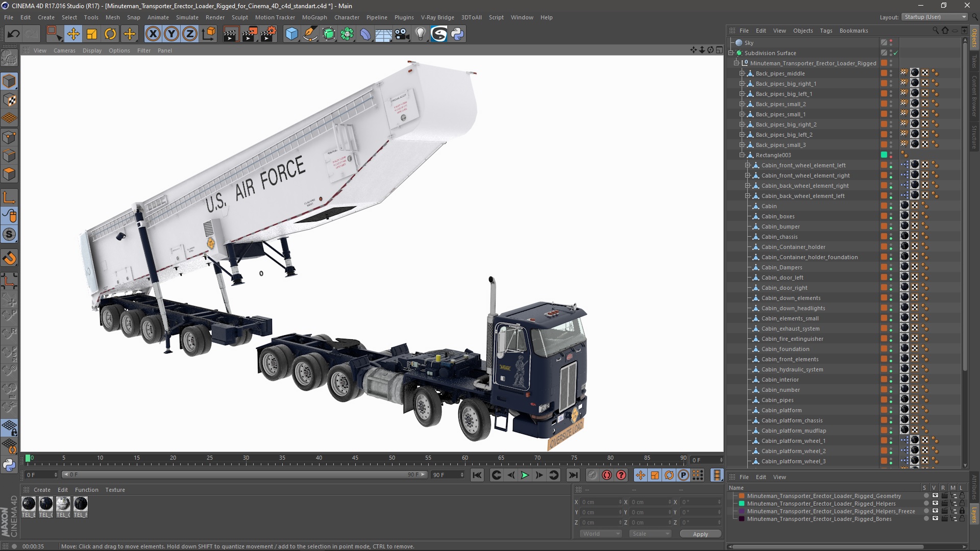Activate the Scale tool in top toolbar

pos(92,34)
